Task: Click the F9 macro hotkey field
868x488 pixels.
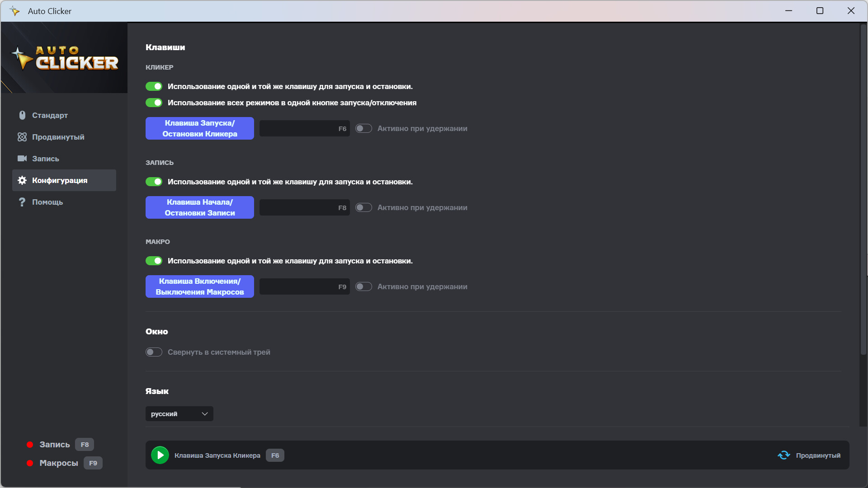Action: pos(304,287)
